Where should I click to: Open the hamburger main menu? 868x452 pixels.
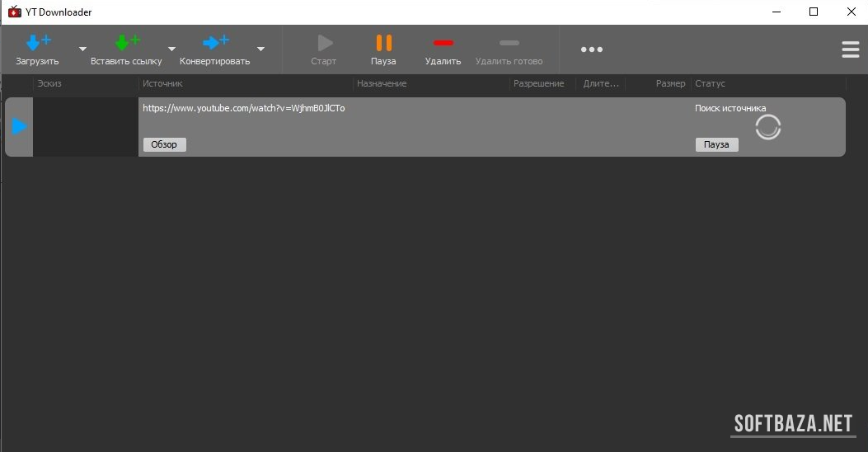[x=850, y=50]
